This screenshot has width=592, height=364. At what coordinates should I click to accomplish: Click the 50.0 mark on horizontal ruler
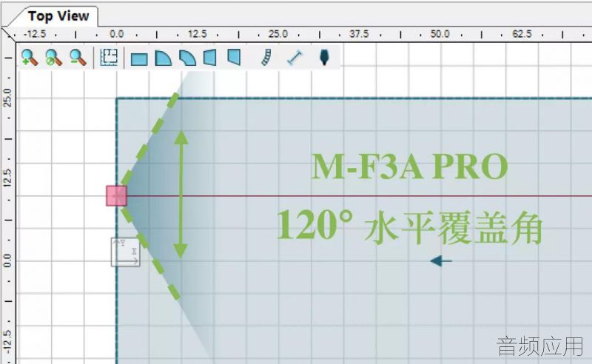point(440,34)
